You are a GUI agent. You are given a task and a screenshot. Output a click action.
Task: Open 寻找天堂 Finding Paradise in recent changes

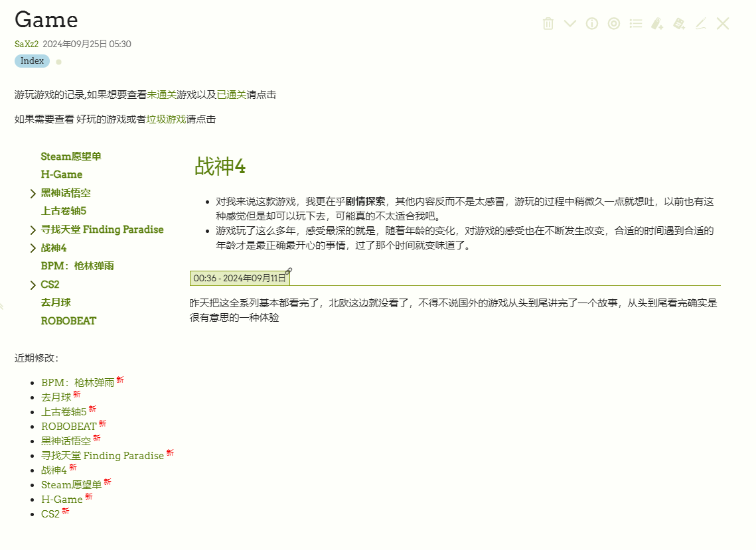tap(103, 456)
